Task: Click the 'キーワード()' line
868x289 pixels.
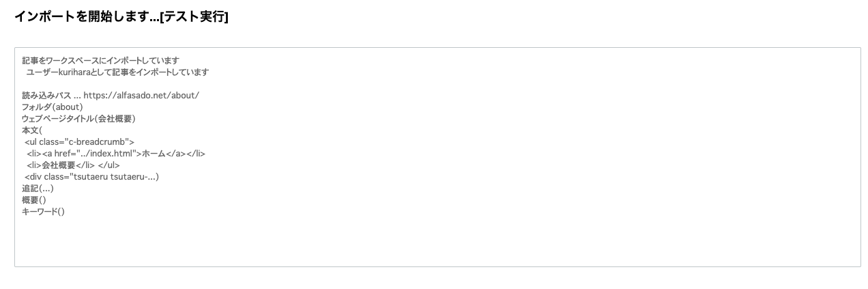Action: point(43,211)
